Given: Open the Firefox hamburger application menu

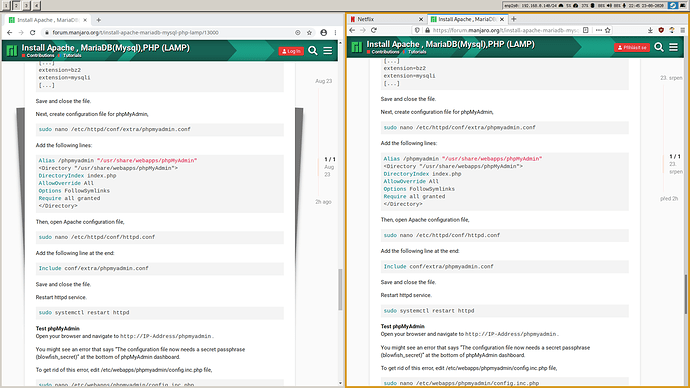Looking at the screenshot, I should pyautogui.click(x=683, y=30).
